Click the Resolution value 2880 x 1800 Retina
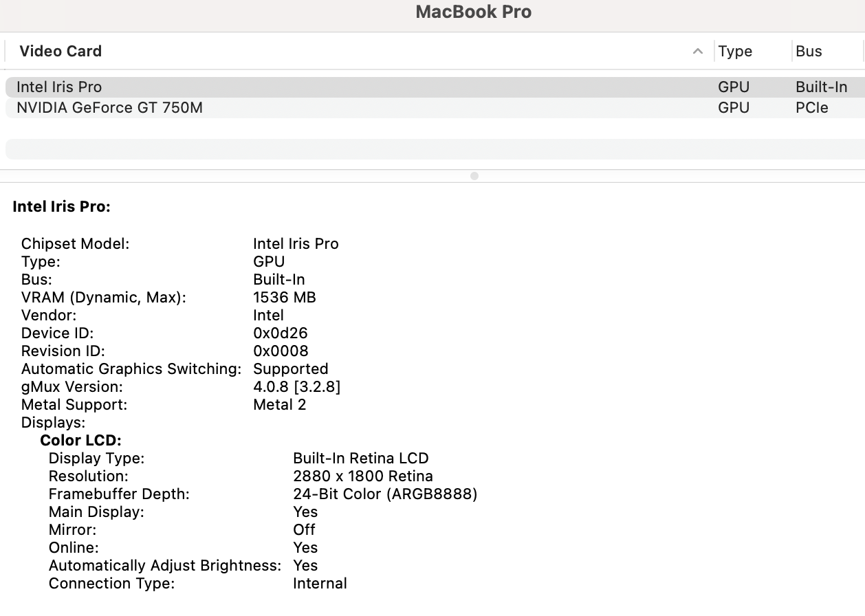Screen dimensions: 865x616 [362, 476]
